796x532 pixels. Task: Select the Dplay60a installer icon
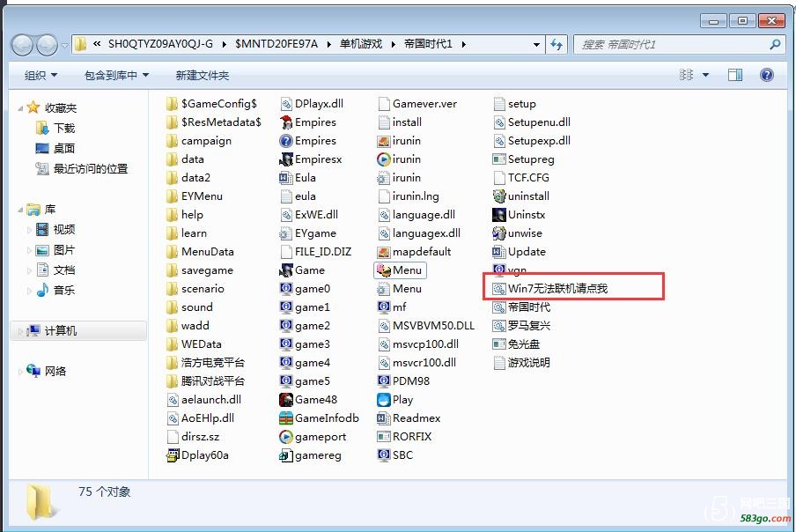tap(173, 455)
